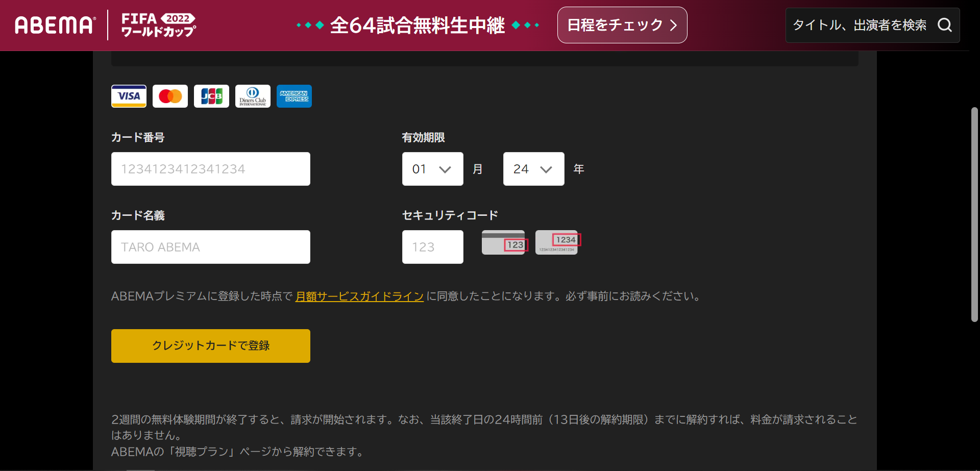The height and width of the screenshot is (471, 980).
Task: Click the FIFA 2022 World Cup logo
Action: pos(158,25)
